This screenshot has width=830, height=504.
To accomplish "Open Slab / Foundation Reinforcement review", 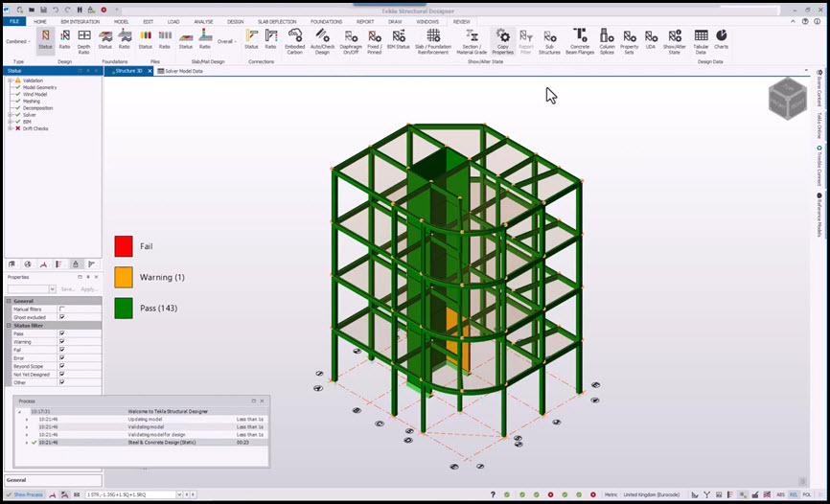I will pyautogui.click(x=433, y=41).
